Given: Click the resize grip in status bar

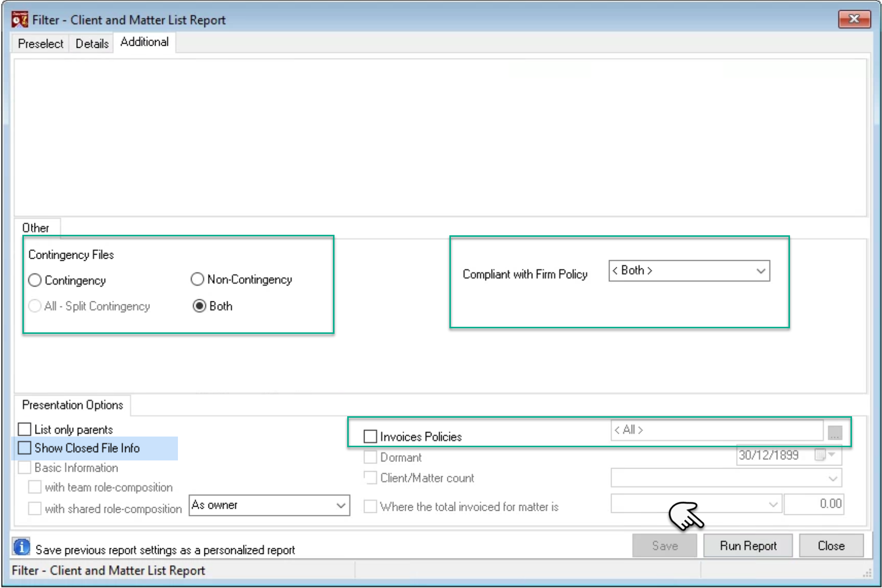Looking at the screenshot, I should click(x=867, y=573).
